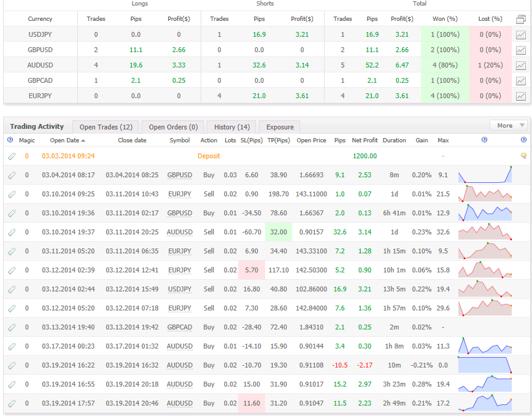Select the Exposure tab
Image resolution: width=532 pixels, height=416 pixels.
[280, 127]
